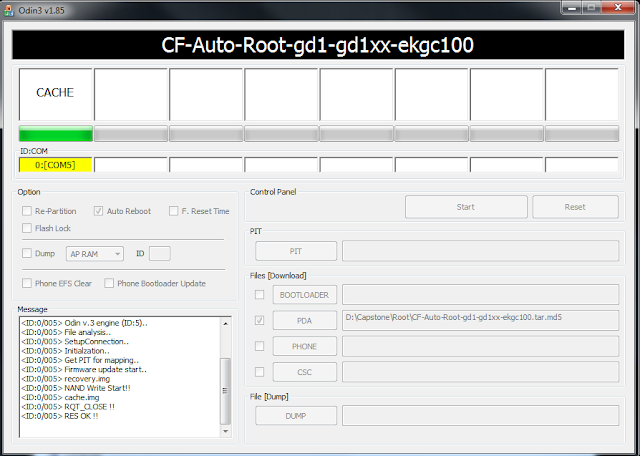The width and height of the screenshot is (640, 456).
Task: Toggle the Auto Reboot checkbox
Action: (x=98, y=211)
